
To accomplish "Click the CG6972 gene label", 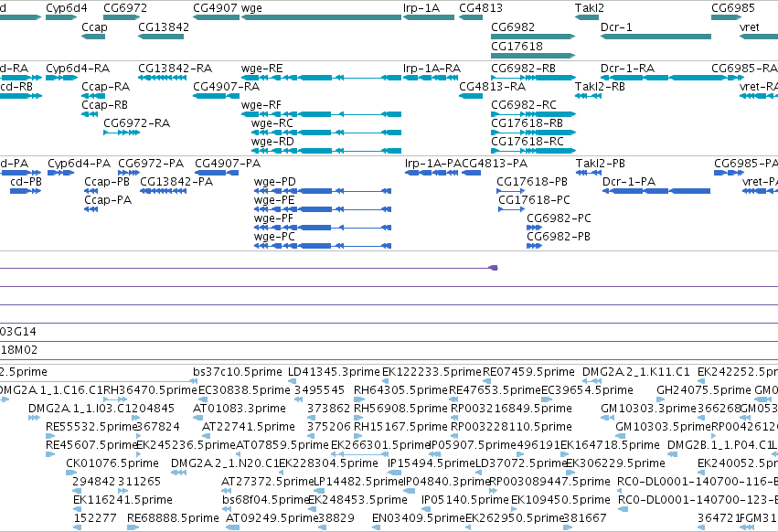I will 125,8.
